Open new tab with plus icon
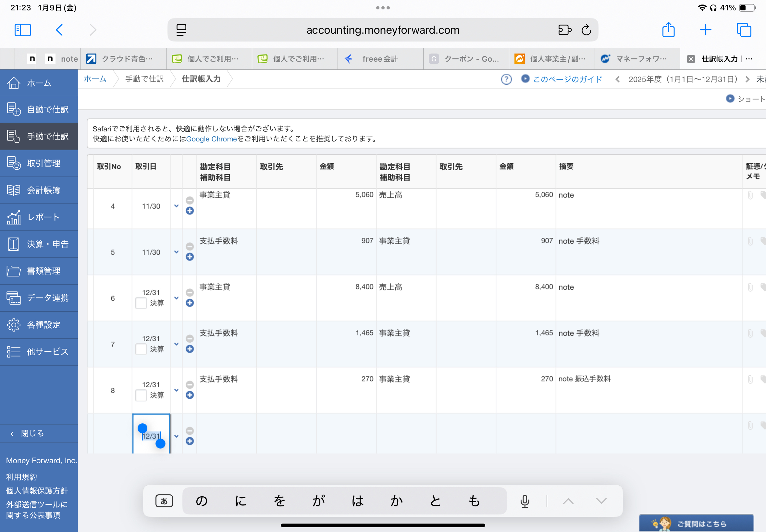 coord(706,30)
